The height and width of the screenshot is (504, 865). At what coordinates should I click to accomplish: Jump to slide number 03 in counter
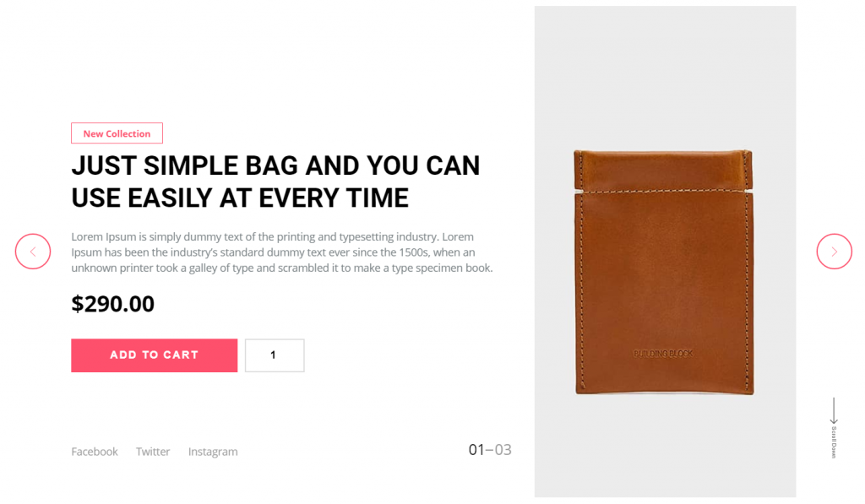point(503,450)
